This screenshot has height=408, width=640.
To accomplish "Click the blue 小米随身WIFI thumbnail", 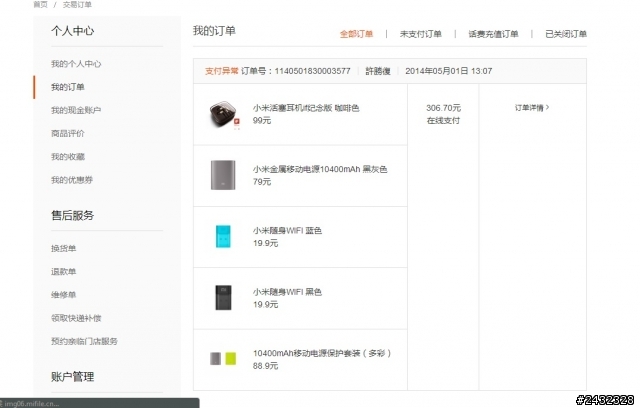I will pyautogui.click(x=223, y=236).
